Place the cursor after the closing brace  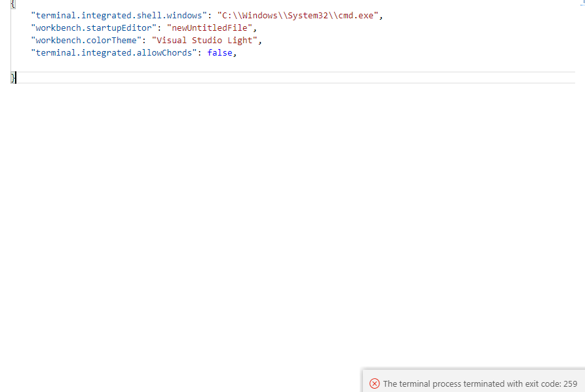coord(16,77)
